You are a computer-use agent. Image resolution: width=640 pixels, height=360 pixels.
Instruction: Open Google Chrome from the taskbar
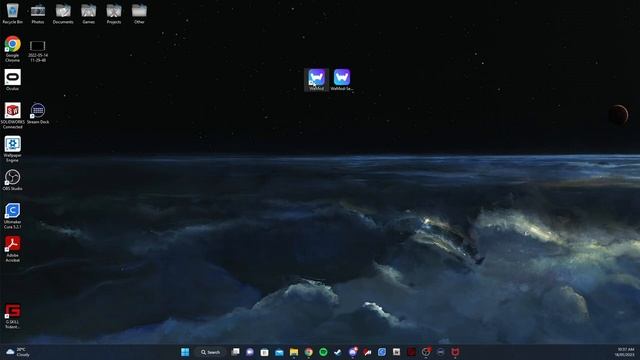point(309,352)
